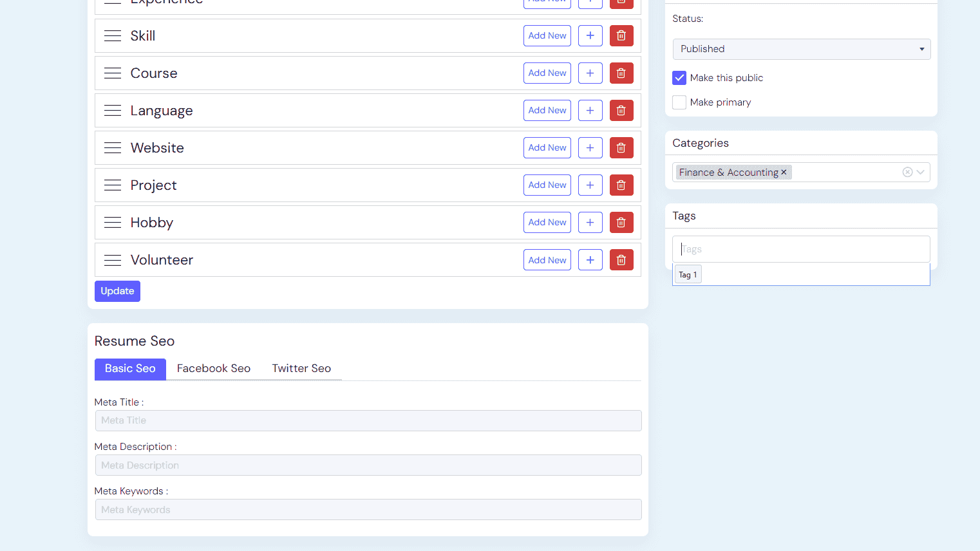Uncheck the Make this public checkbox

tap(679, 78)
